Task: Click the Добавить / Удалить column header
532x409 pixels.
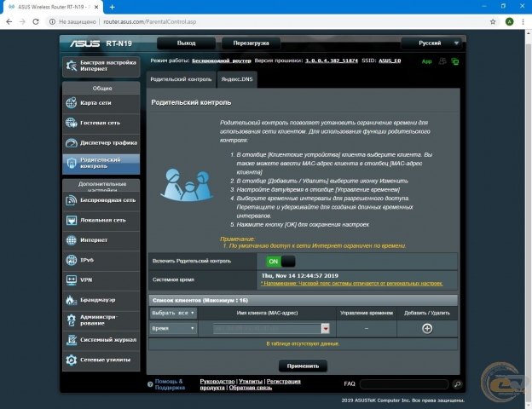Action: tap(427, 313)
